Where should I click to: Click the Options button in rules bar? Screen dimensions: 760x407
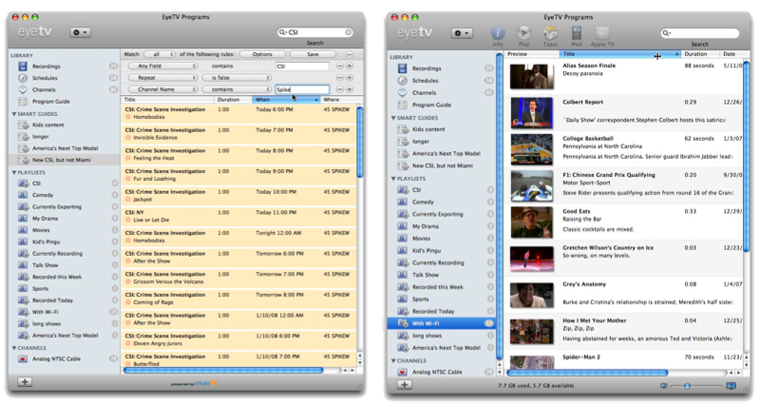click(x=262, y=54)
